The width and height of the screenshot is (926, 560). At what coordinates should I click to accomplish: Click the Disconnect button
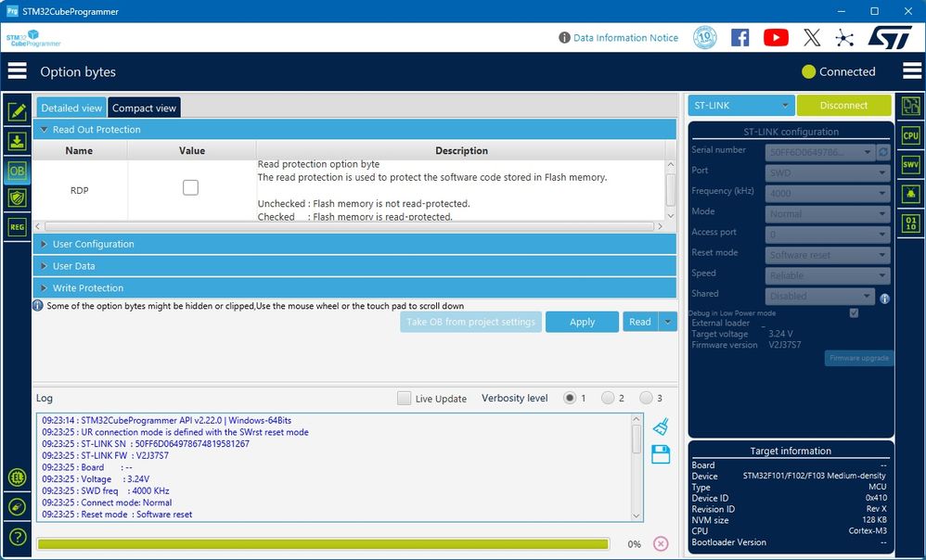pyautogui.click(x=843, y=106)
